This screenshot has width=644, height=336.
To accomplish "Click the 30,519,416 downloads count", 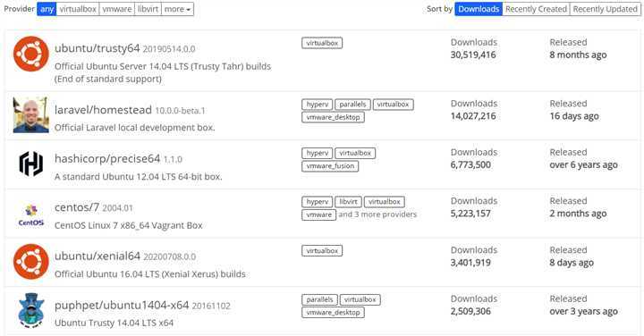I will [473, 55].
